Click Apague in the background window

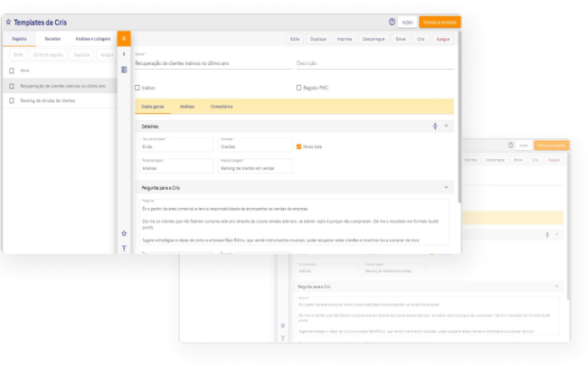point(554,160)
